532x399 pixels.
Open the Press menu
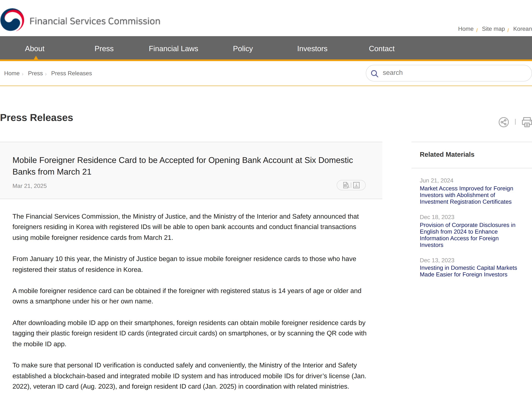[104, 49]
